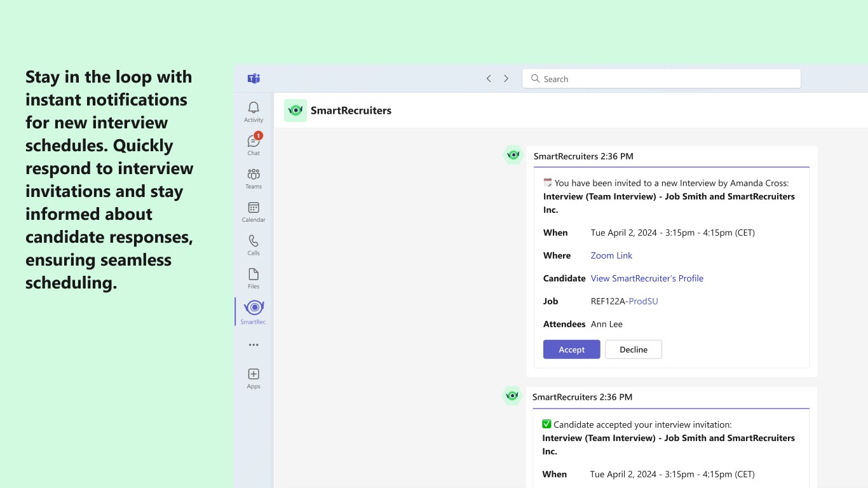The height and width of the screenshot is (488, 868).
Task: Decline the interview invitation
Action: [634, 349]
